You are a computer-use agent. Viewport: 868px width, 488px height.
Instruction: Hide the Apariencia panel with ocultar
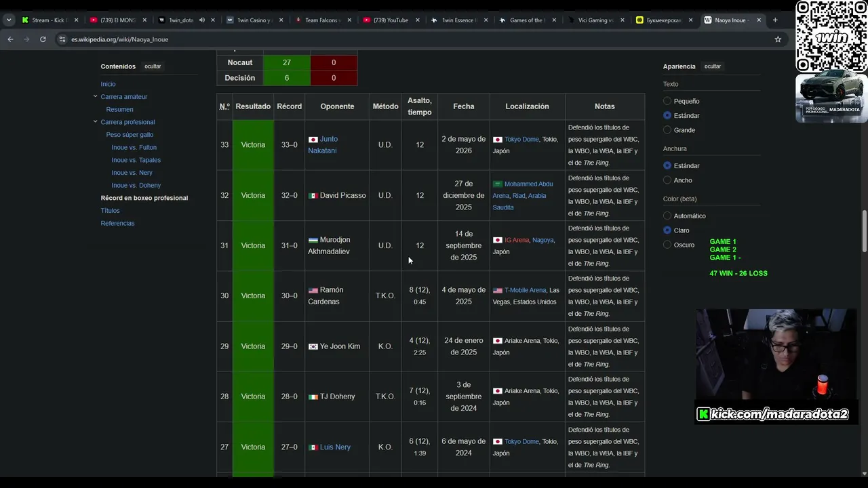pyautogui.click(x=713, y=66)
